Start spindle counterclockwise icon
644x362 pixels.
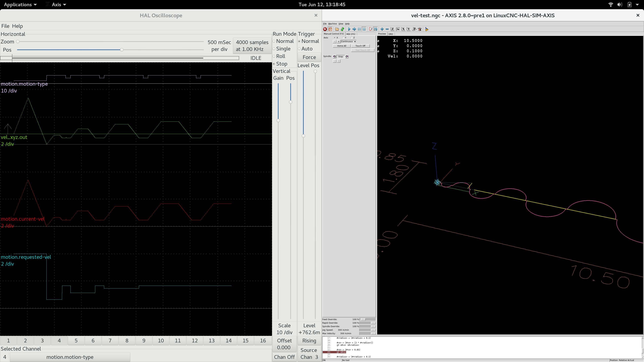click(x=335, y=57)
